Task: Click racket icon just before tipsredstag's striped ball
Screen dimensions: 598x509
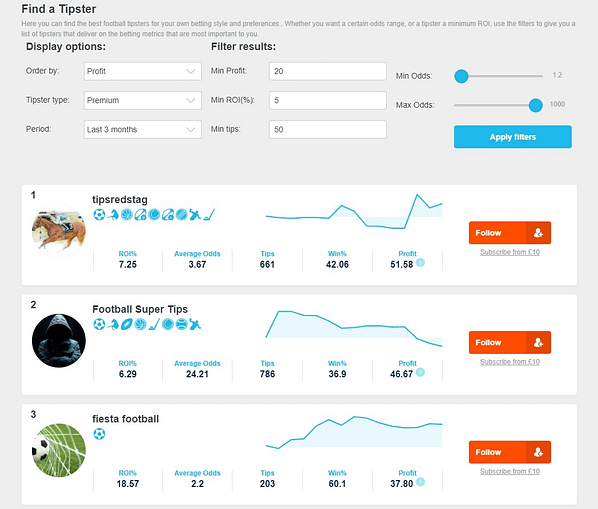Action: click(168, 215)
